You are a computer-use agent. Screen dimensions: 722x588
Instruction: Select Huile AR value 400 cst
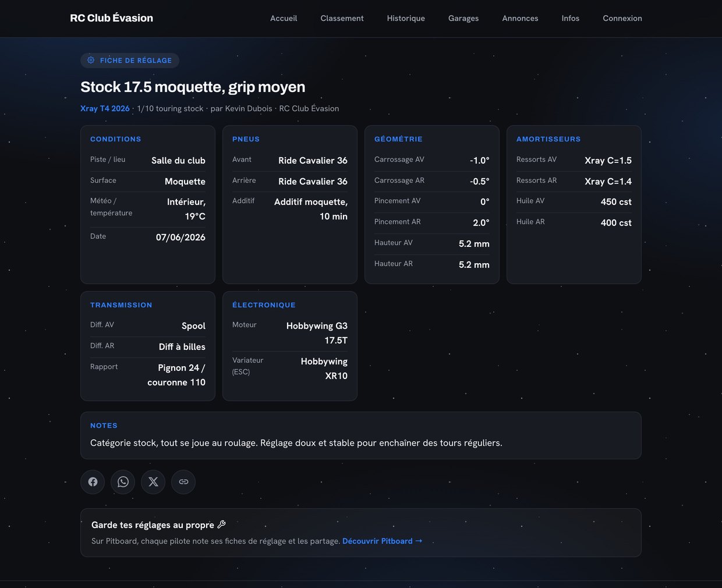pos(616,223)
